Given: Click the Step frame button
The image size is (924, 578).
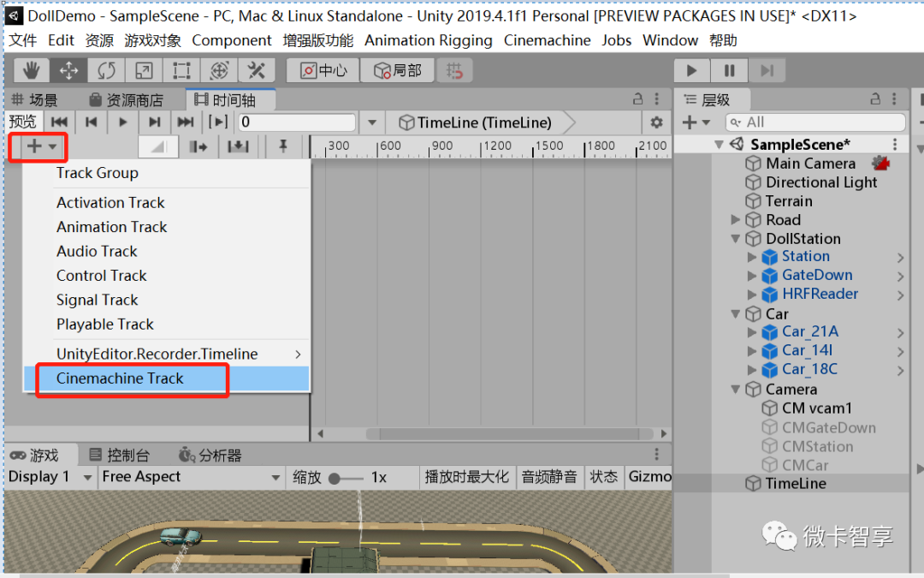Looking at the screenshot, I should coord(767,71).
